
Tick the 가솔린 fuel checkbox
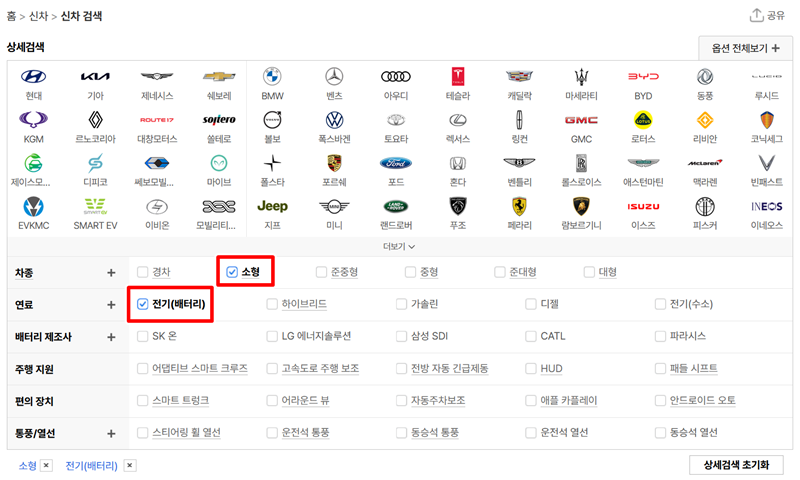402,304
